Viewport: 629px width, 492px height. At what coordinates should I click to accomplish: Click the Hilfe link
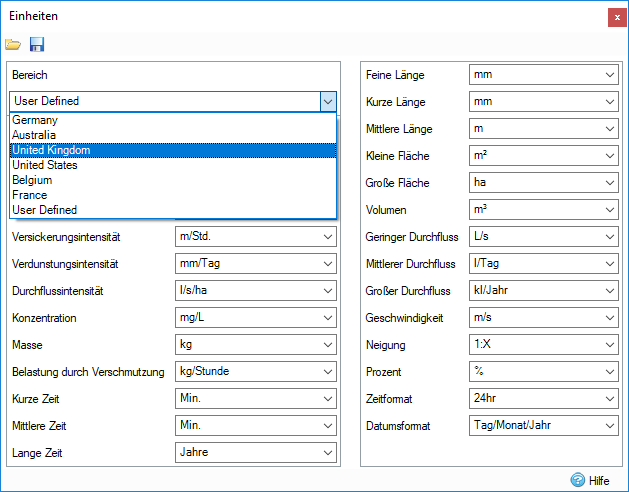pyautogui.click(x=599, y=481)
